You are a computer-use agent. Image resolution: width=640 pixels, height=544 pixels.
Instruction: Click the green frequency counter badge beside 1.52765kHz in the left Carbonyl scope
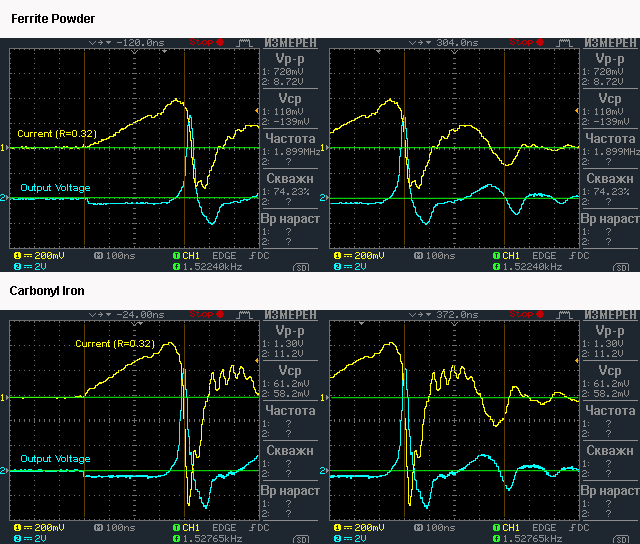pos(177,538)
